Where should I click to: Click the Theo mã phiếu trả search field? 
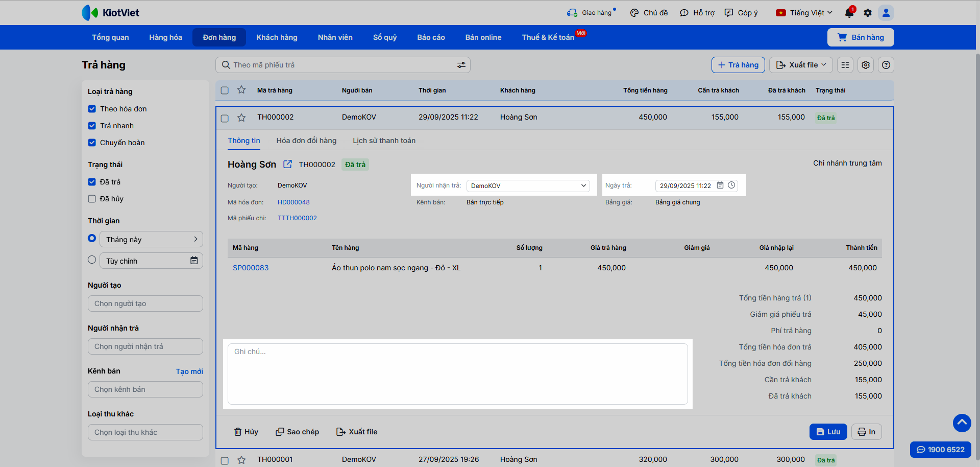point(343,65)
